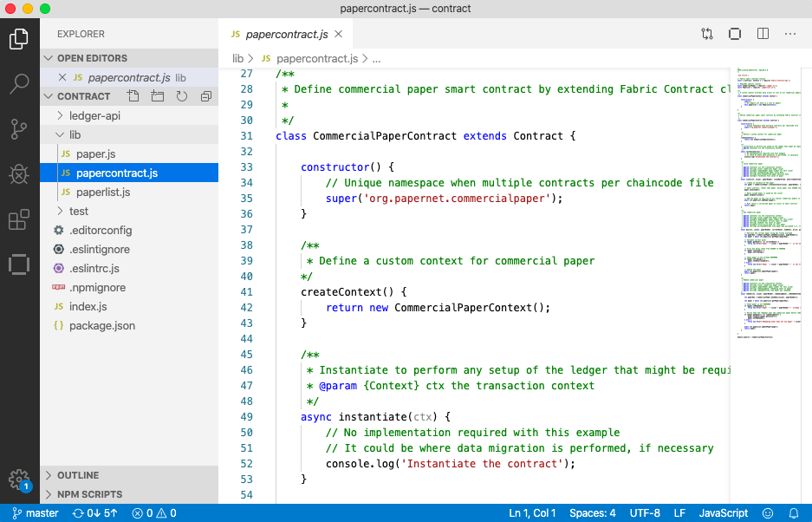Click New File icon in CONTRACT header
The width and height of the screenshot is (812, 522).
click(133, 96)
